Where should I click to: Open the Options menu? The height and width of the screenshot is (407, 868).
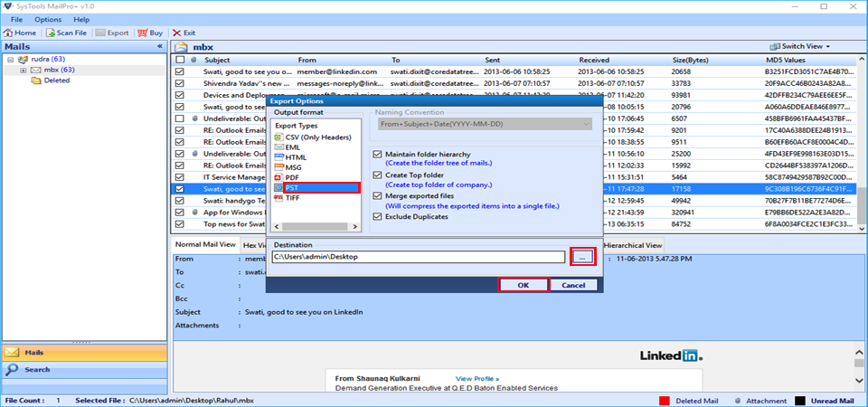coord(48,19)
